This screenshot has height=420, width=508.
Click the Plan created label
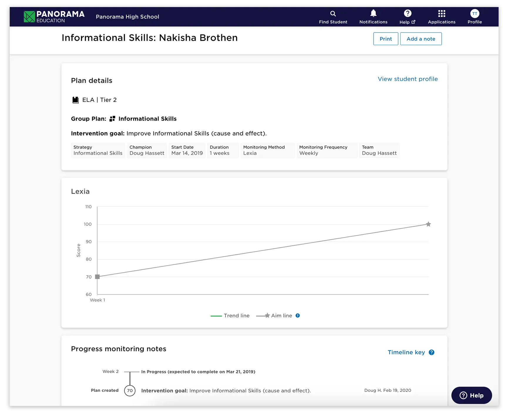pos(105,390)
